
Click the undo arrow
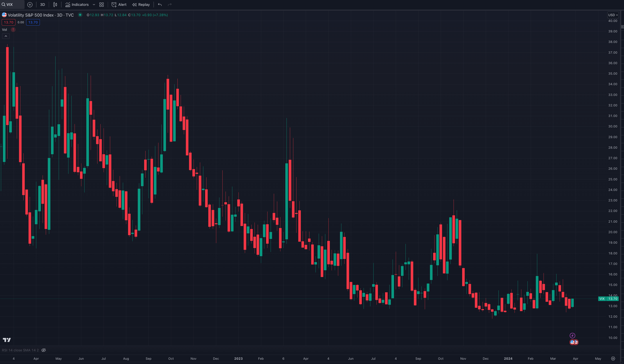160,5
